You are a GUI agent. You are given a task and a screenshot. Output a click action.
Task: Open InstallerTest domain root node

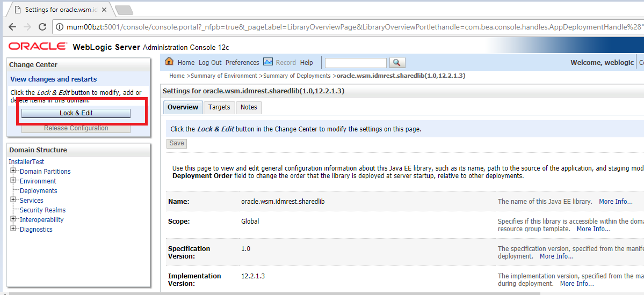(26, 162)
